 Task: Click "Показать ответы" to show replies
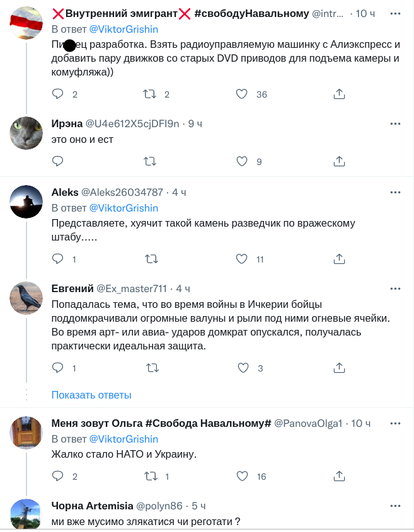click(91, 395)
